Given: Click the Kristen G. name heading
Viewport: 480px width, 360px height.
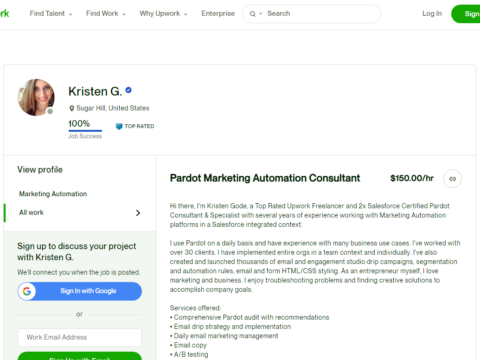Looking at the screenshot, I should click(x=95, y=91).
